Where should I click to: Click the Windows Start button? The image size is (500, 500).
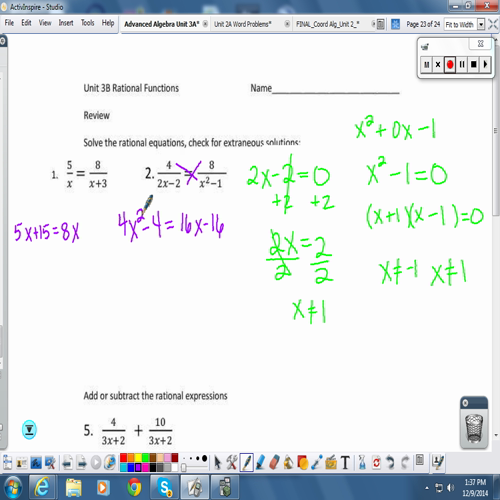tap(13, 488)
